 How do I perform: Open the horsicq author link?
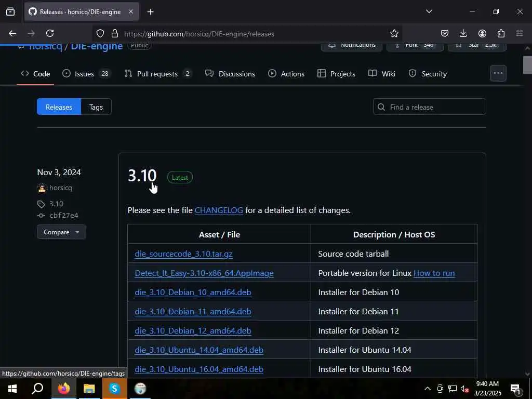click(61, 188)
